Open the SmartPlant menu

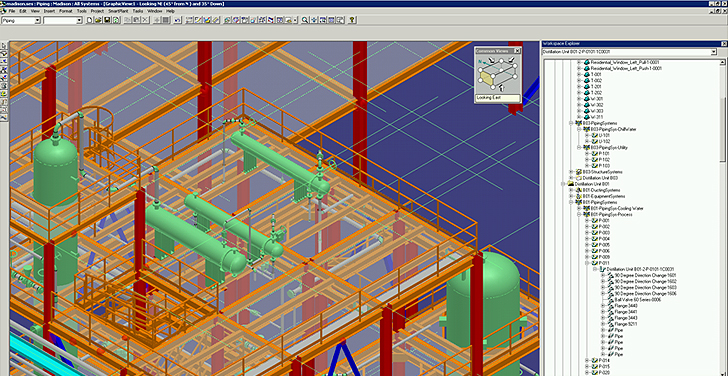pos(118,11)
